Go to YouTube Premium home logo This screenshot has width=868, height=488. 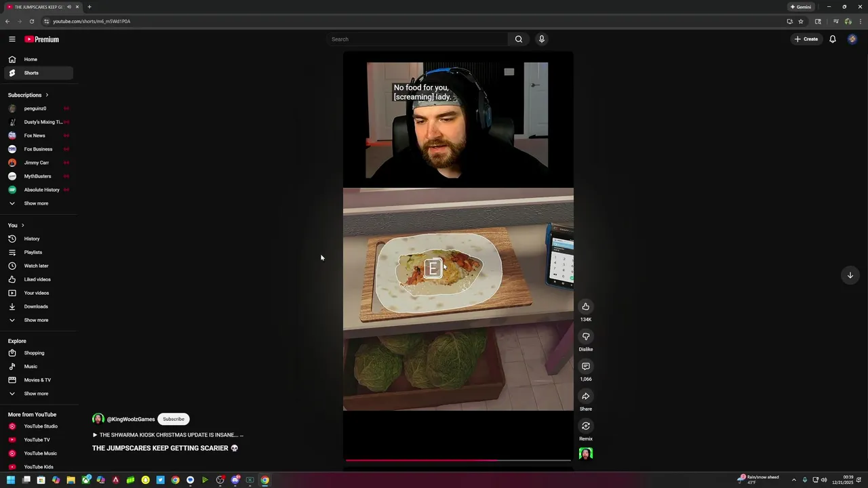(42, 39)
